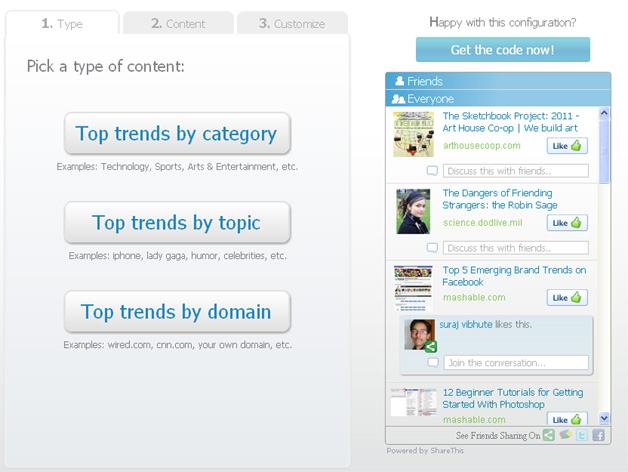Switch to the 1. Type tab

point(62,23)
